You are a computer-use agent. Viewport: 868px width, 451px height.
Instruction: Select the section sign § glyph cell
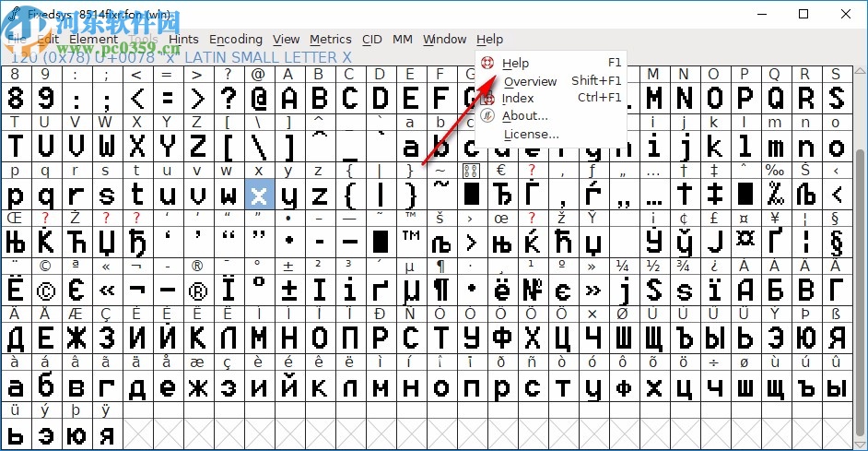[836, 243]
